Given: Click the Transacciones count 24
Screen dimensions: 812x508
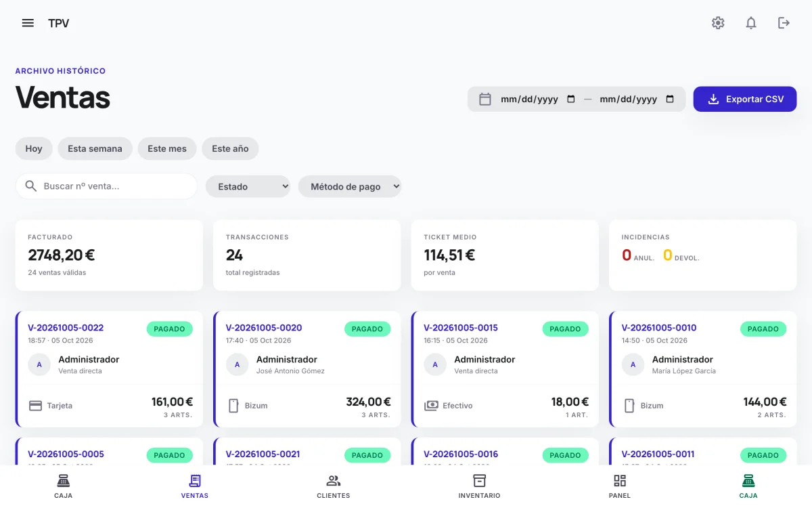Looking at the screenshot, I should (234, 255).
